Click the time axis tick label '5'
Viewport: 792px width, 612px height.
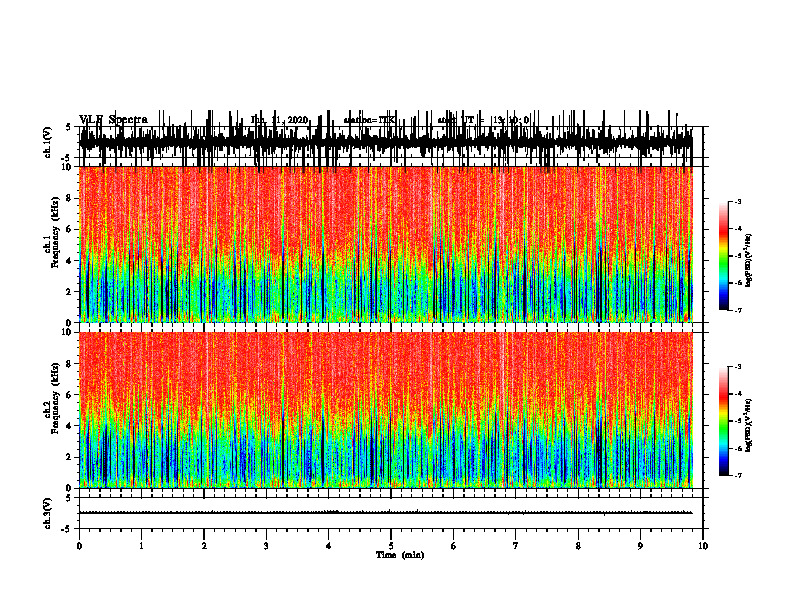click(x=391, y=546)
